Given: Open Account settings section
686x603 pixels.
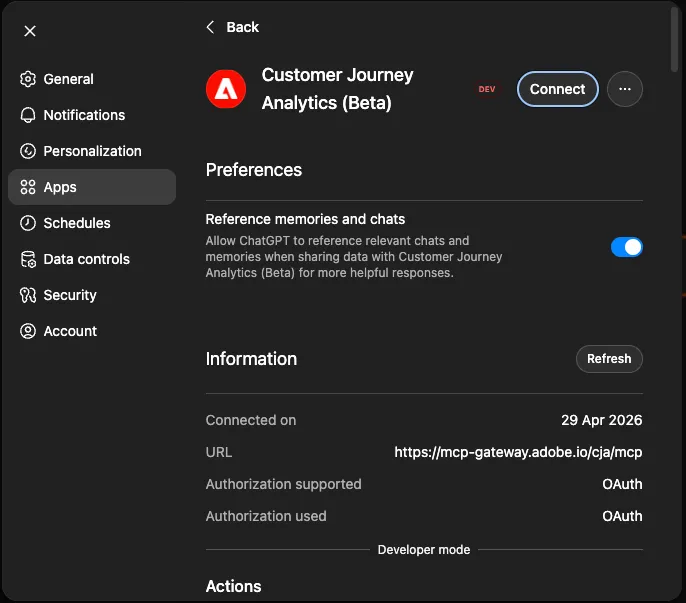Looking at the screenshot, I should [92, 331].
